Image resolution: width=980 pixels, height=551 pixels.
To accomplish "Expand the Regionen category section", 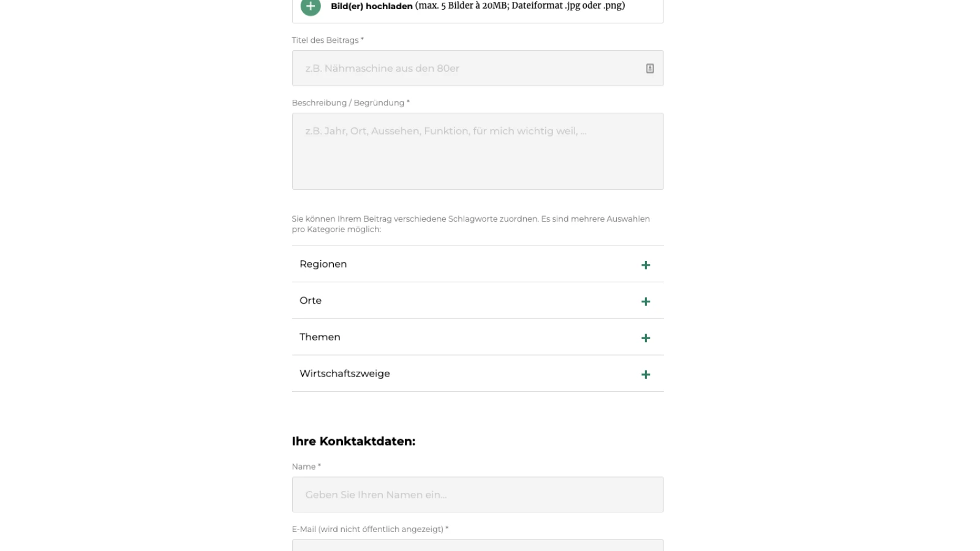I will pyautogui.click(x=323, y=264).
